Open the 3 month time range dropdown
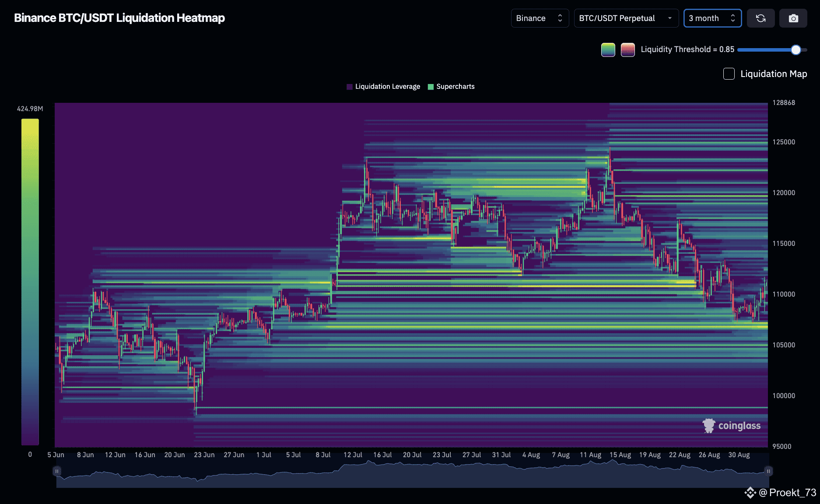 [x=712, y=18]
